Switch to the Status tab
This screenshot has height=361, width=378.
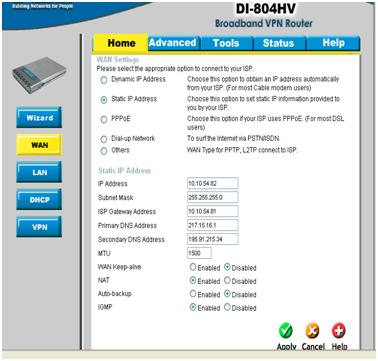coord(279,43)
